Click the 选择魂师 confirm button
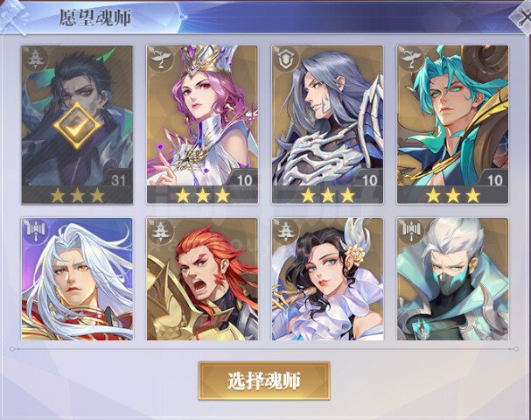This screenshot has height=420, width=531. point(264,381)
